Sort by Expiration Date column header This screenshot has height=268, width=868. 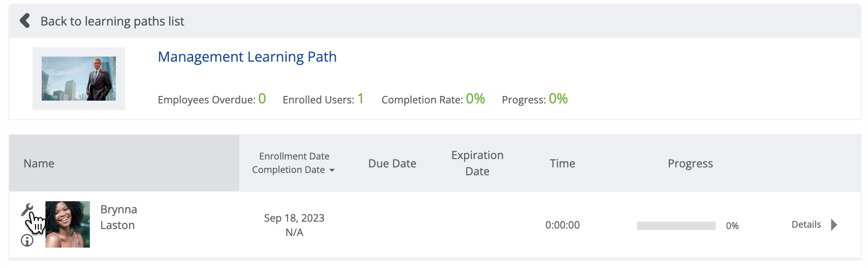pos(477,163)
